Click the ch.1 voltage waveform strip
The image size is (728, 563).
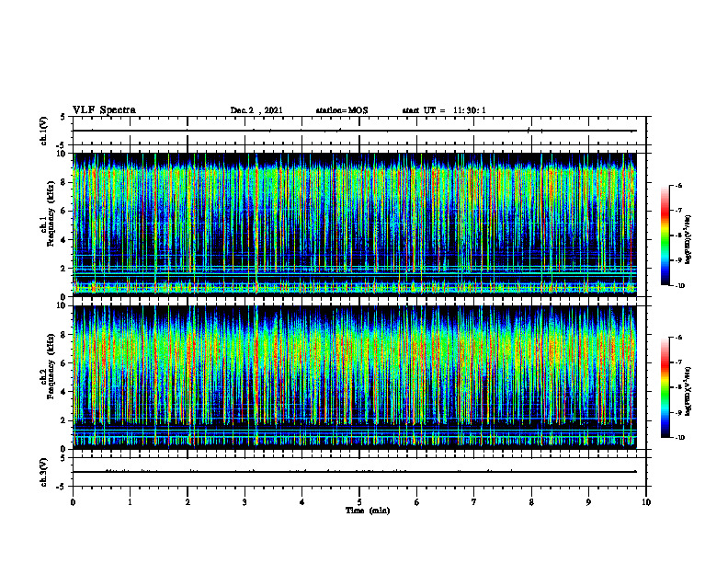coord(359,131)
